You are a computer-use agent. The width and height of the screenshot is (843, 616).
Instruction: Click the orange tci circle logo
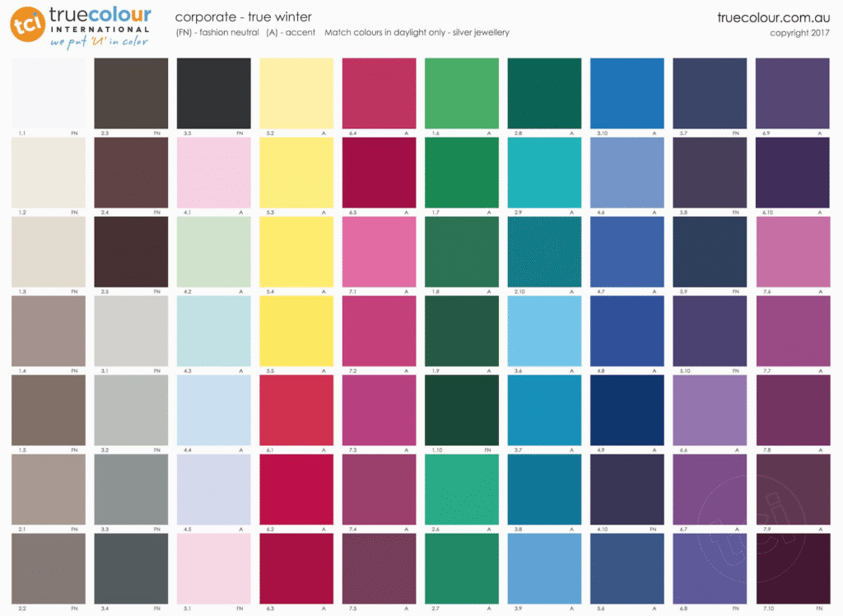pos(27,26)
